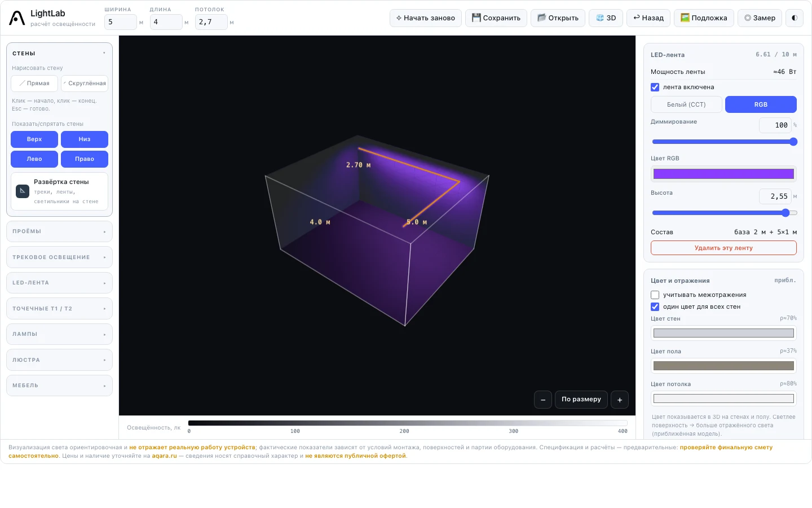Expand the ЛЮСТРА section
This screenshot has width=812, height=508.
tap(59, 360)
